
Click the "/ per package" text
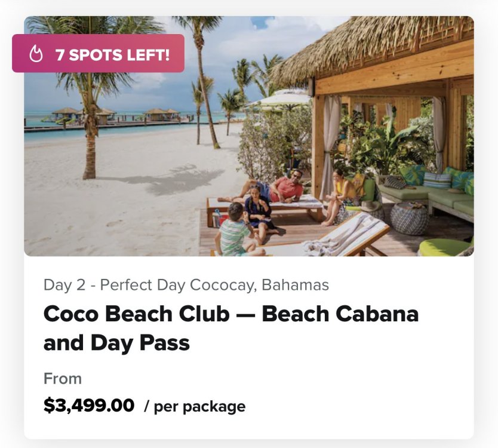[195, 406]
